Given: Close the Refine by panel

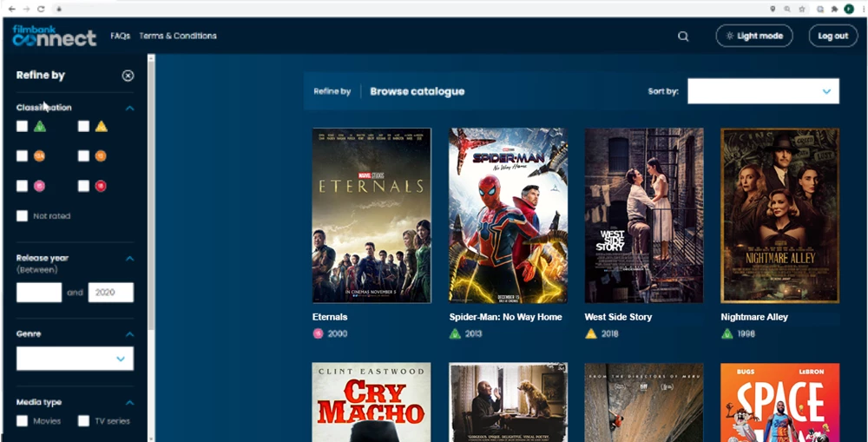Looking at the screenshot, I should (128, 76).
